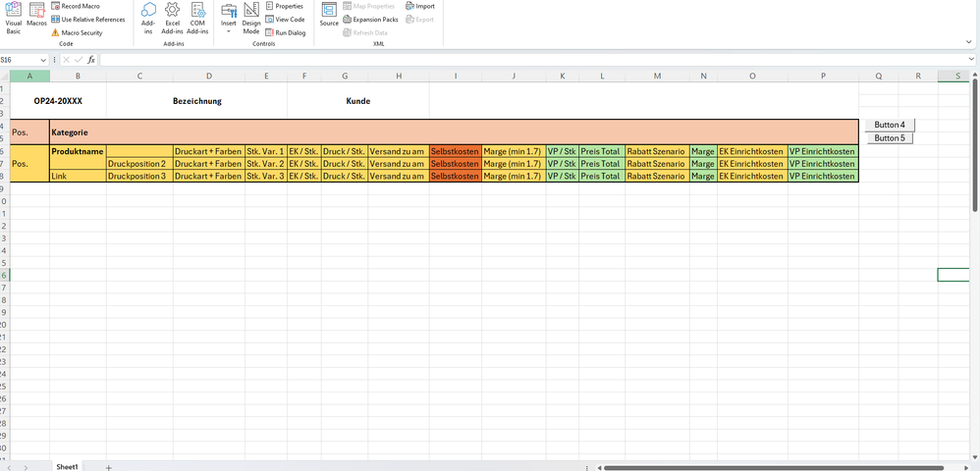Select the Druckposition 3 cell

[x=139, y=177]
